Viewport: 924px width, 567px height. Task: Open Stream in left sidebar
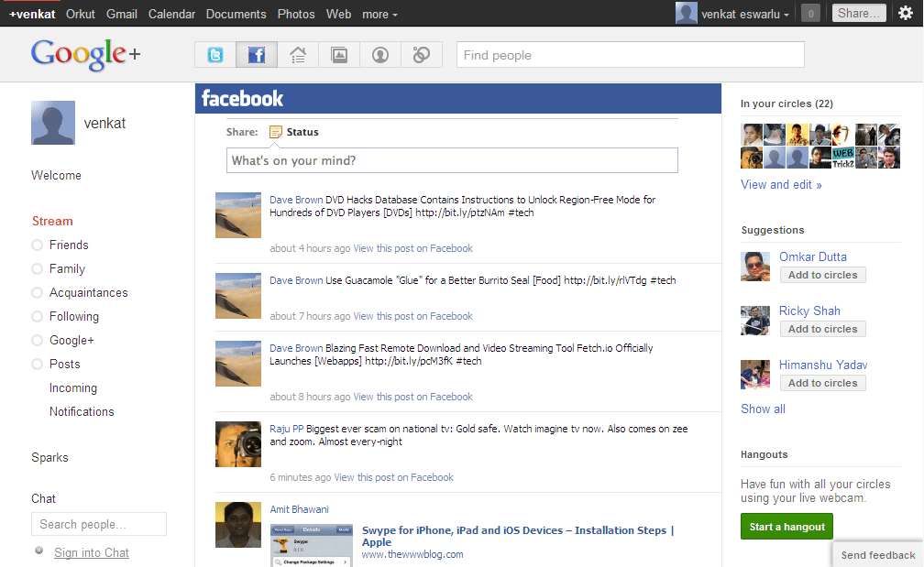[x=52, y=222]
